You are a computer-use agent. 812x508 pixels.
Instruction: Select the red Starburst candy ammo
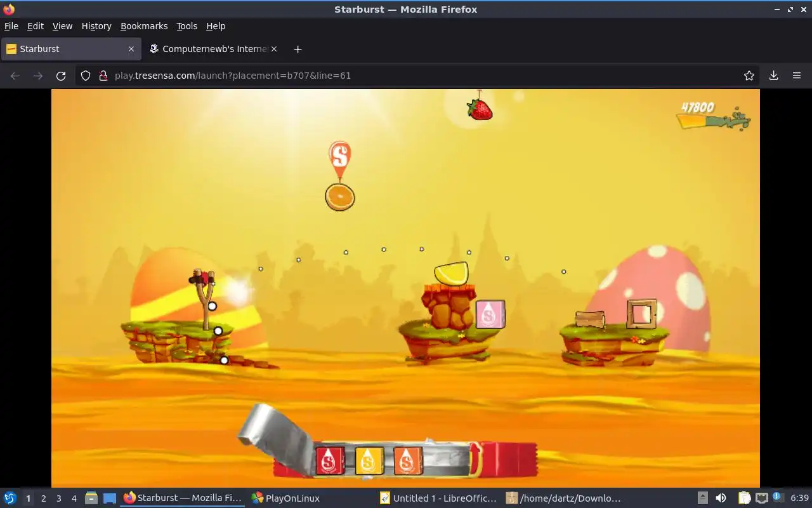pos(330,460)
